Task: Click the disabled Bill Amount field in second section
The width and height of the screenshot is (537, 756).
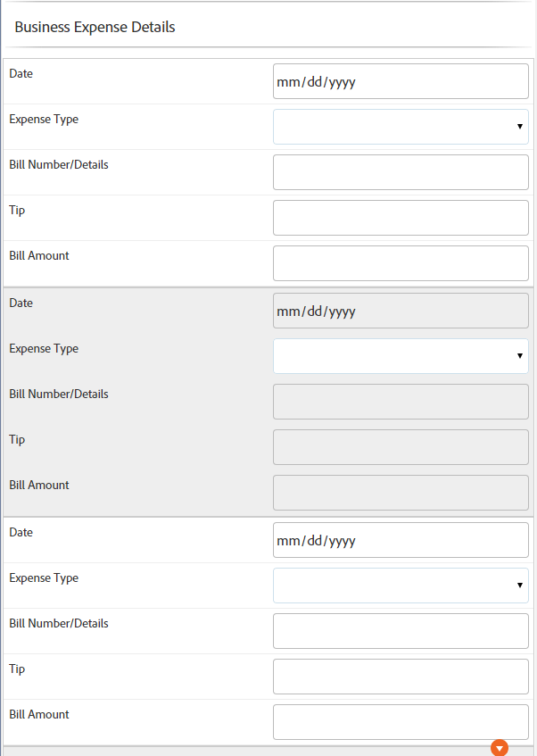Action: pyautogui.click(x=400, y=492)
